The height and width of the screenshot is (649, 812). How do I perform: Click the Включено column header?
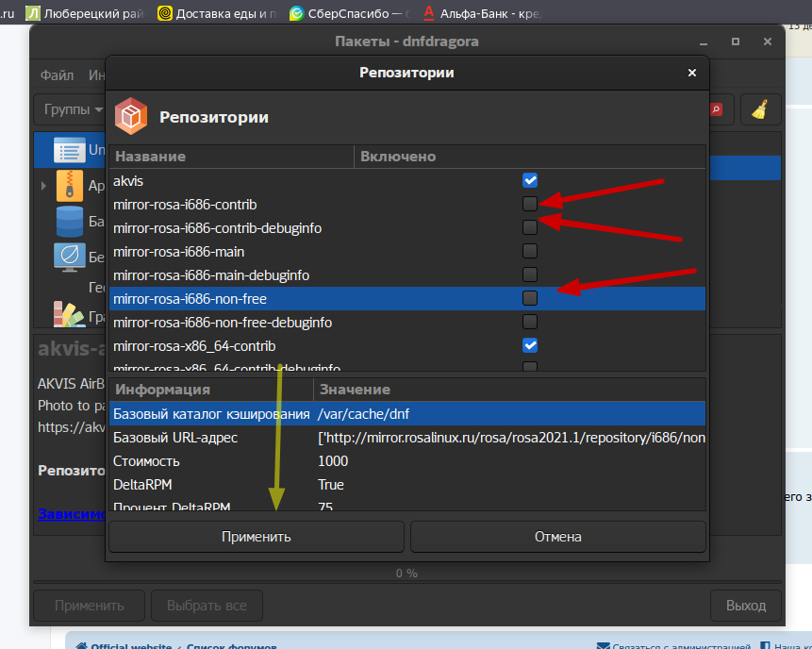click(529, 157)
